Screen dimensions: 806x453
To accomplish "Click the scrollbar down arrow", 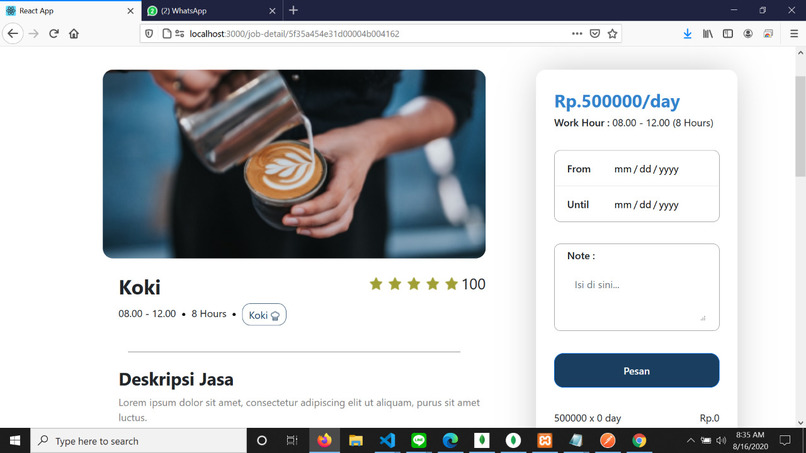I will click(x=800, y=423).
